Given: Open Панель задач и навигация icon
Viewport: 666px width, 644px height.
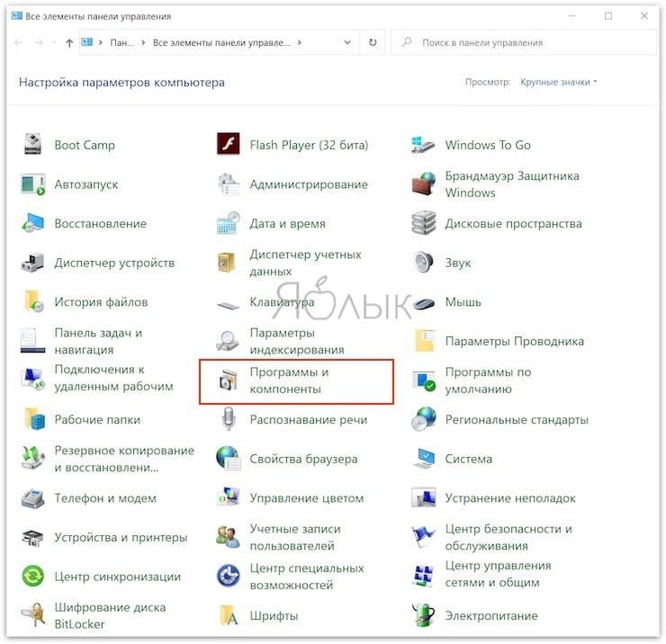Looking at the screenshot, I should [32, 341].
